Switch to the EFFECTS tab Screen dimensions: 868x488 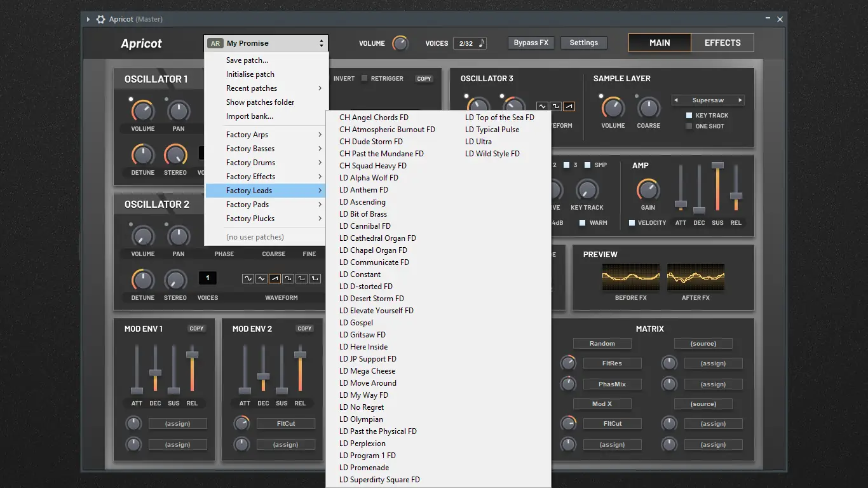(722, 43)
